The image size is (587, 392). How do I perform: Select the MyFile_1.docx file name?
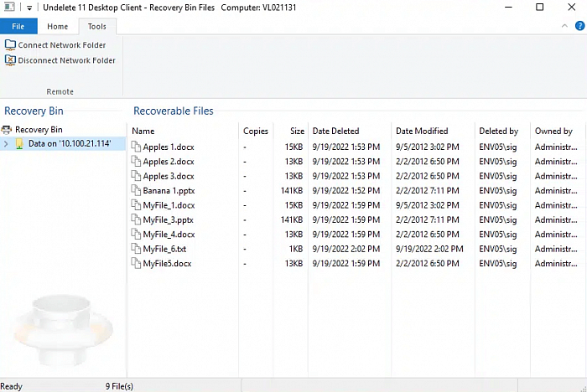169,205
